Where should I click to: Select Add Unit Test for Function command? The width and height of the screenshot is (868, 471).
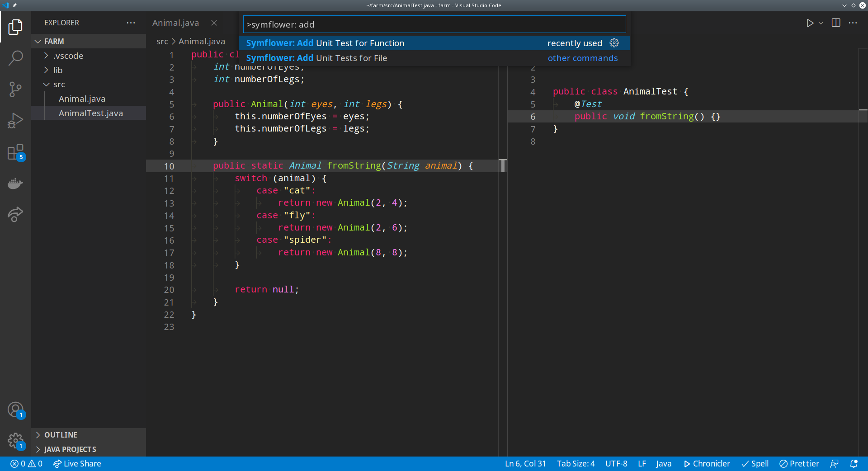pyautogui.click(x=434, y=43)
